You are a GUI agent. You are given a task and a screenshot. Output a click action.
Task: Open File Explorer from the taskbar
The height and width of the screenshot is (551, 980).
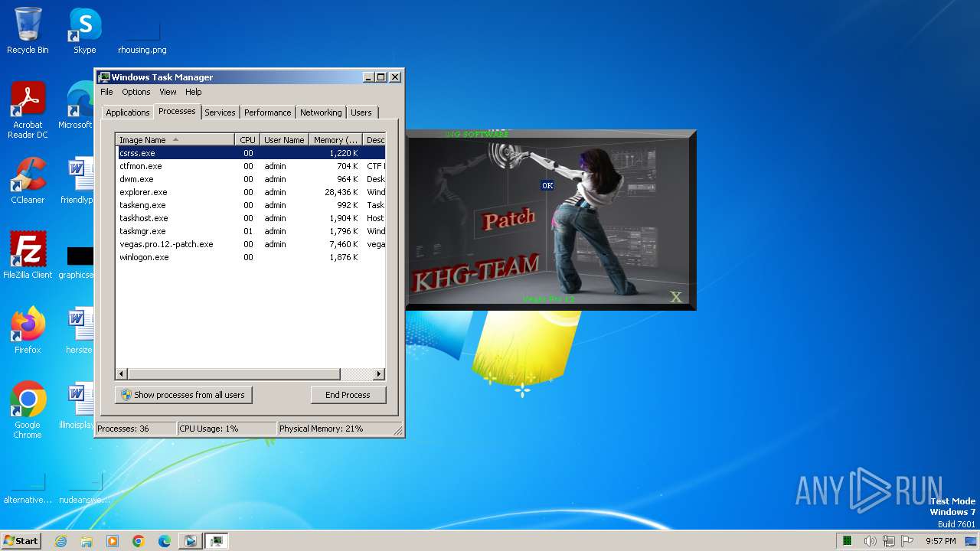pos(87,541)
